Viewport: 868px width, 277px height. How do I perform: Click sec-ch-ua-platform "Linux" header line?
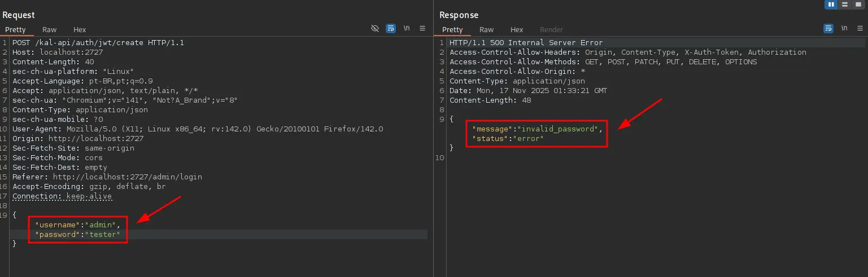(73, 72)
